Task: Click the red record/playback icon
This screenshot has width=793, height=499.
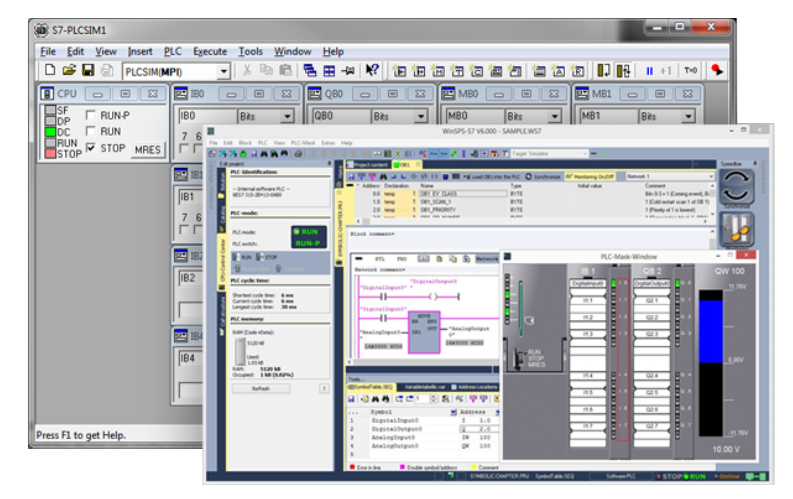Action: 717,71
